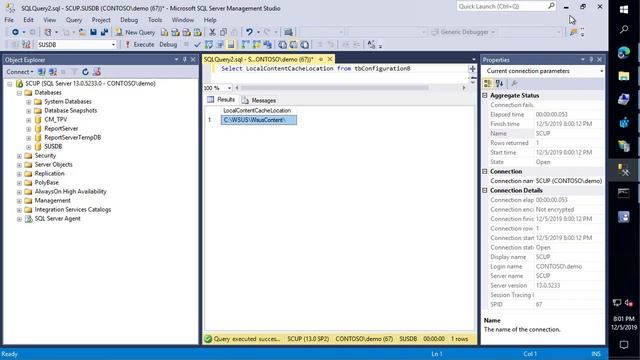This screenshot has height=360, width=640.
Task: Toggle Alphabetical sort in Properties panel
Action: pos(499,84)
